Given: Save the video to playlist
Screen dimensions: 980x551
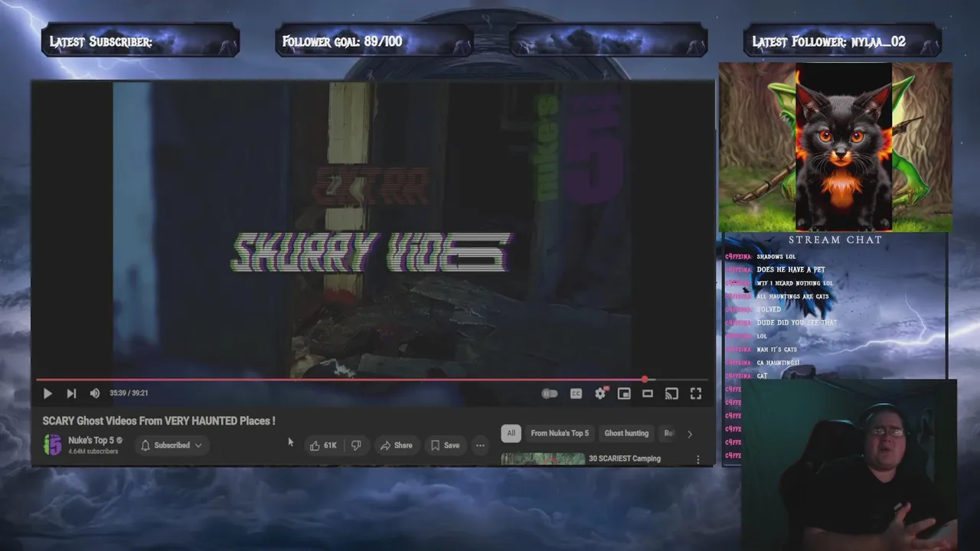Looking at the screenshot, I should 445,445.
